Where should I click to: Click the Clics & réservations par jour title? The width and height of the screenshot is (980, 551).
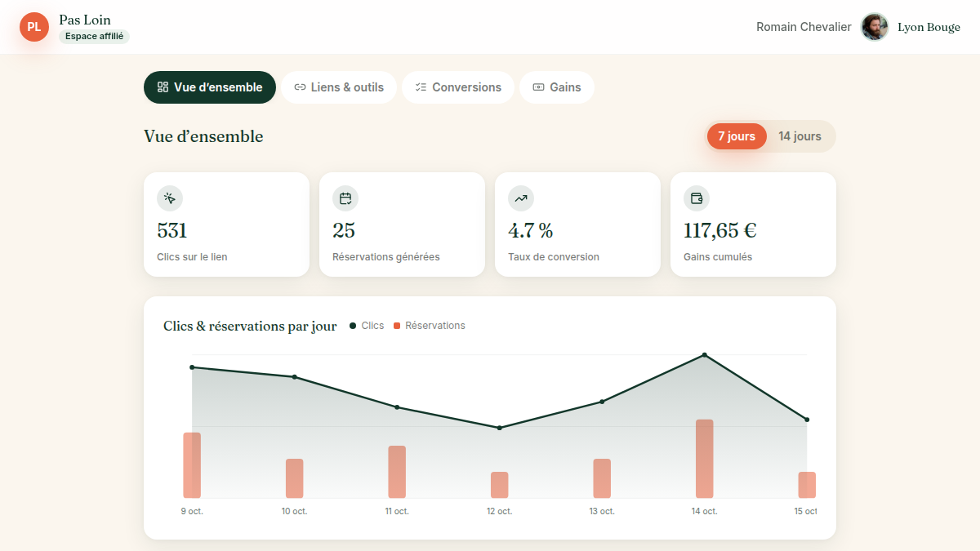[250, 326]
